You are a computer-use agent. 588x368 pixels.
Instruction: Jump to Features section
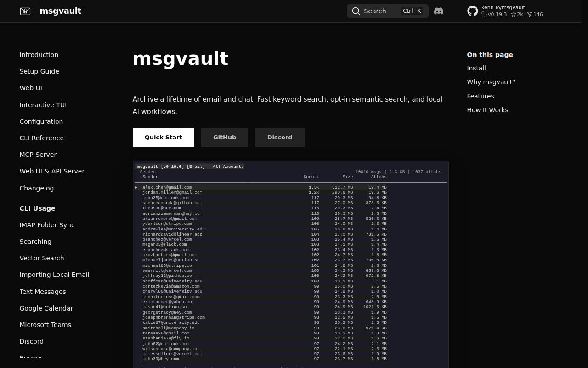(x=481, y=96)
